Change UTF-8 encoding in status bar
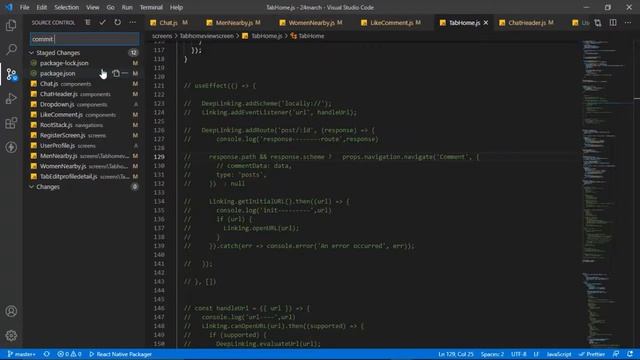The image size is (640, 360). [x=519, y=354]
